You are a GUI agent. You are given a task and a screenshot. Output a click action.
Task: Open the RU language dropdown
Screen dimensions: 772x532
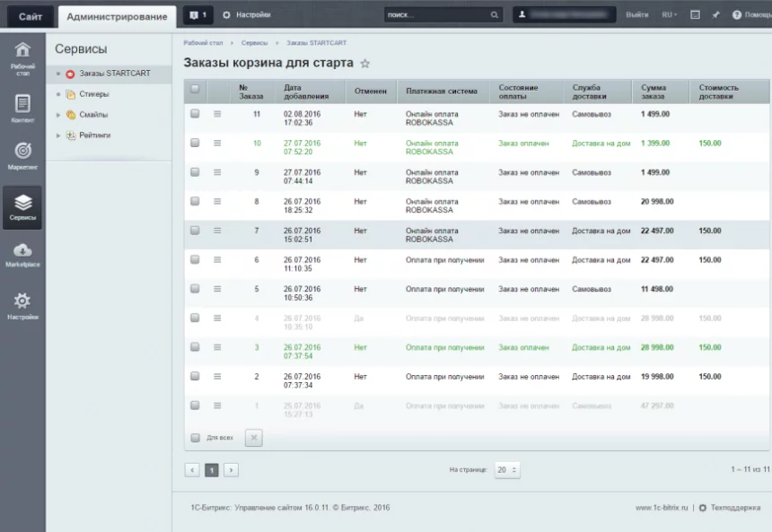tap(669, 15)
